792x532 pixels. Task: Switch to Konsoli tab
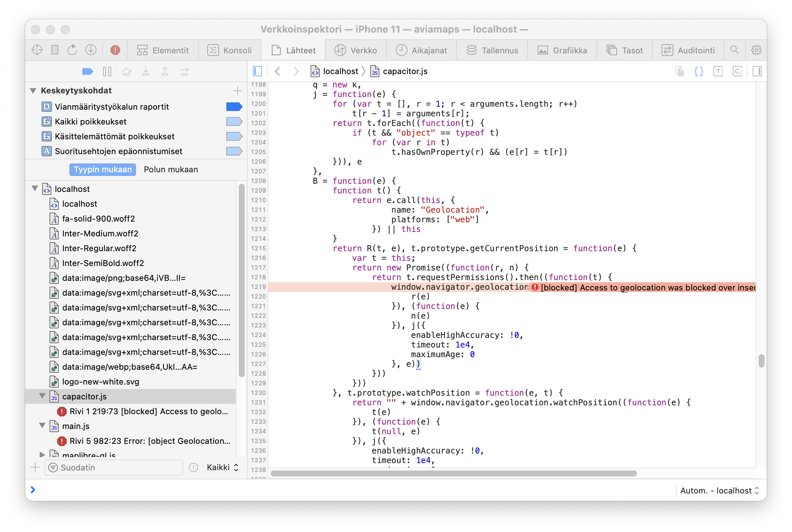click(x=230, y=50)
